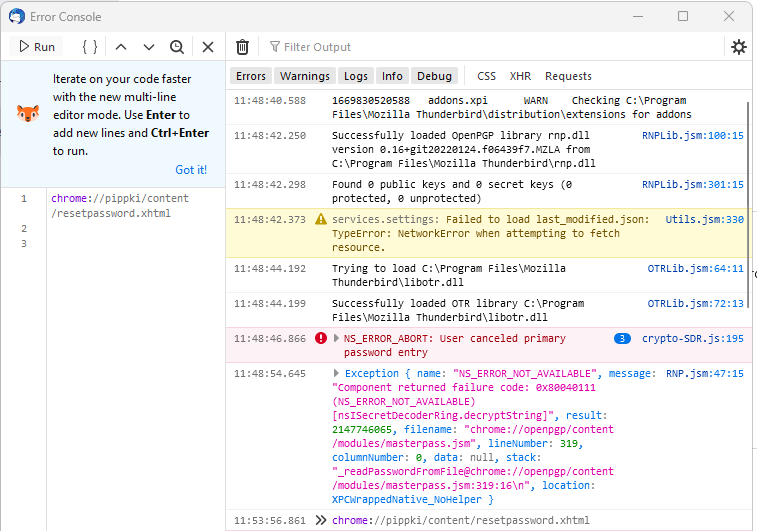Select 'Trying to load' libotr message
Viewport: 757px width, 531px height.
pos(449,275)
